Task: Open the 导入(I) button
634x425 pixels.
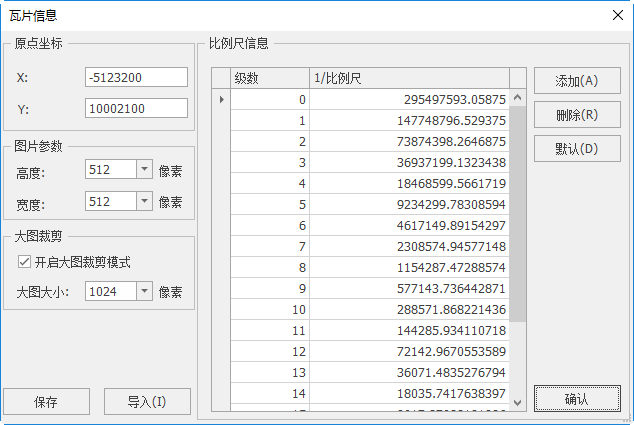Action: (147, 402)
